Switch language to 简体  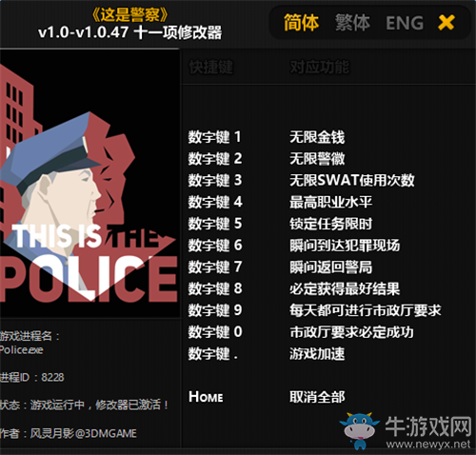301,23
